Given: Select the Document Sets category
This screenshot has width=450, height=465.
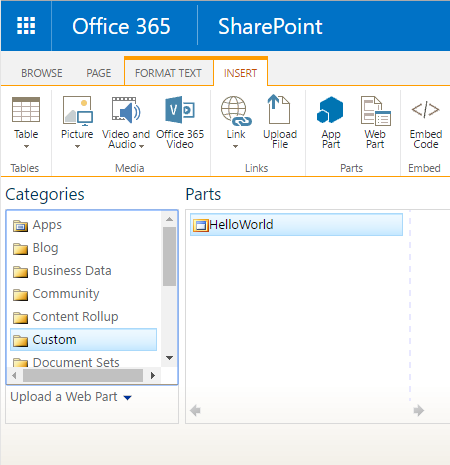Looking at the screenshot, I should click(x=83, y=361).
